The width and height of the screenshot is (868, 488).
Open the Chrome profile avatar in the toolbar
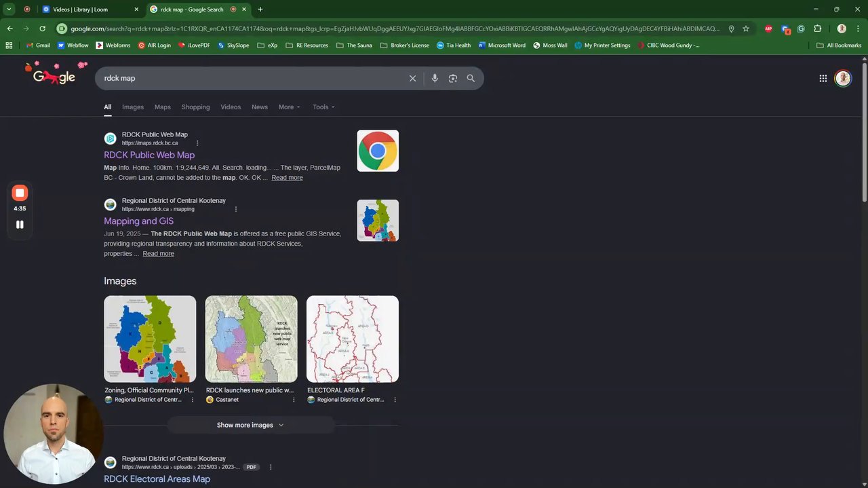842,29
